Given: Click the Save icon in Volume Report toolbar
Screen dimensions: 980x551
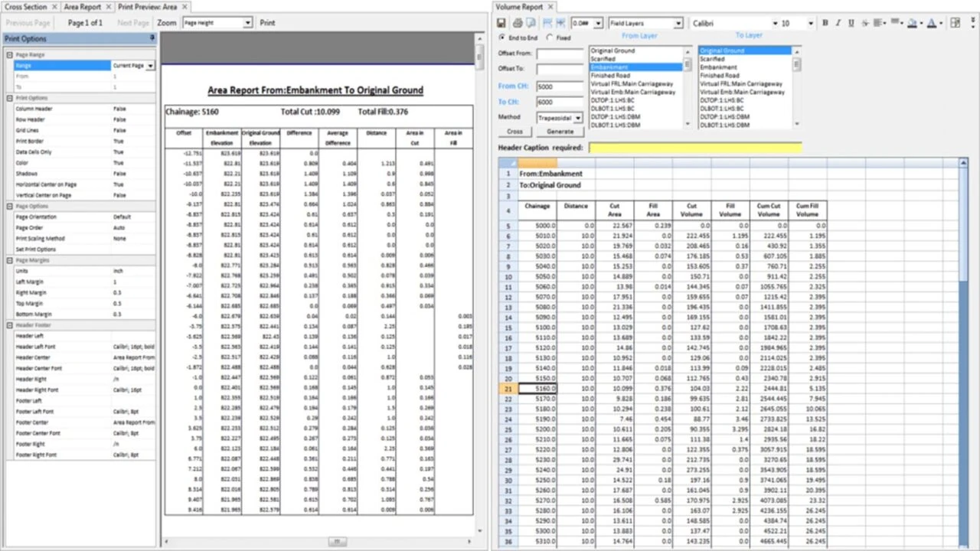Looking at the screenshot, I should pyautogui.click(x=501, y=23).
